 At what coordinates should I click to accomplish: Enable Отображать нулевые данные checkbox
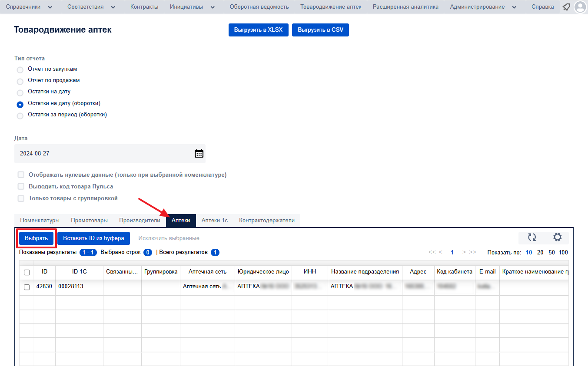click(21, 175)
